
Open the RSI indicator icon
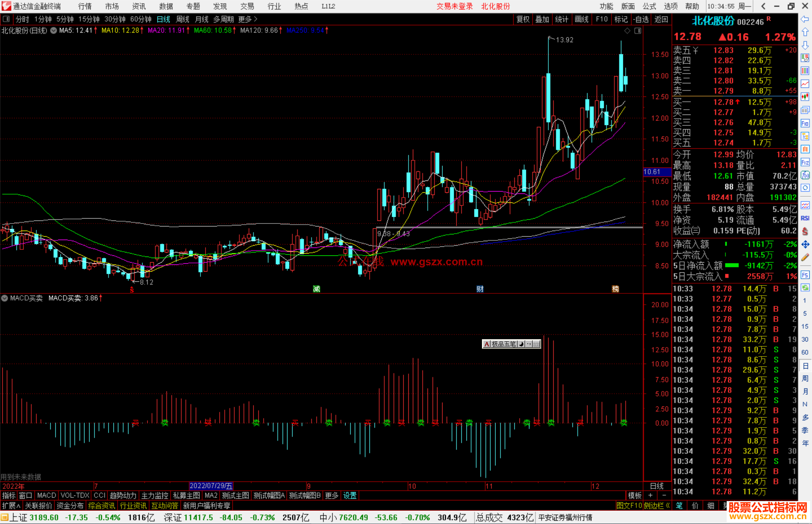click(805, 218)
